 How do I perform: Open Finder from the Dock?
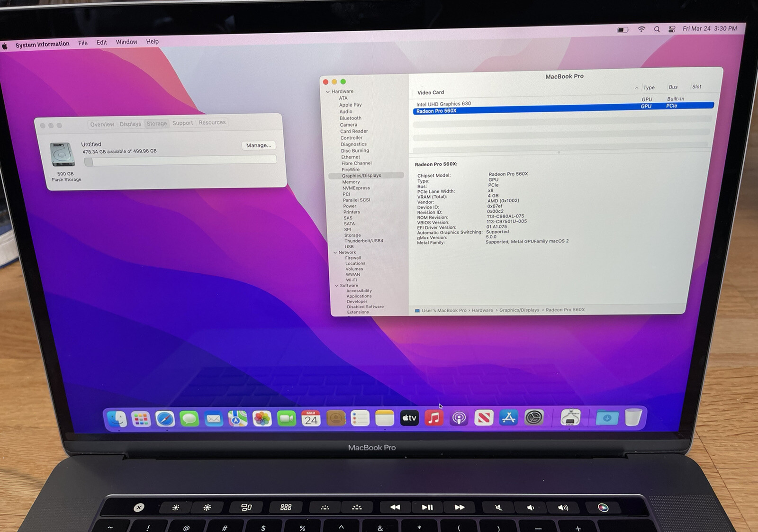click(117, 419)
